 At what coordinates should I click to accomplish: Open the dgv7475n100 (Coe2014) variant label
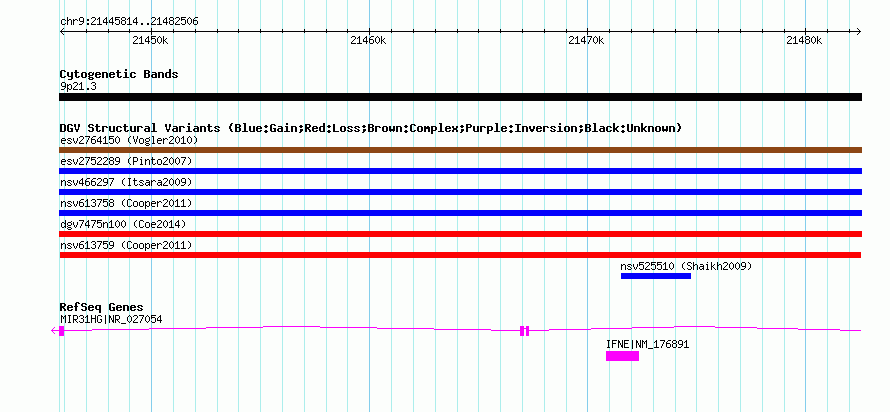[x=123, y=224]
